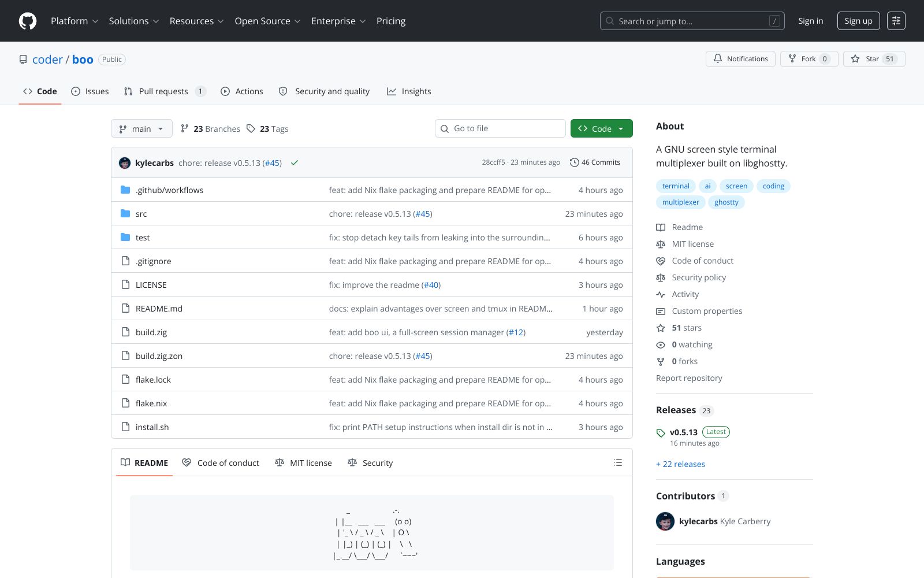
Task: Open the green Code dropdown
Action: [601, 128]
